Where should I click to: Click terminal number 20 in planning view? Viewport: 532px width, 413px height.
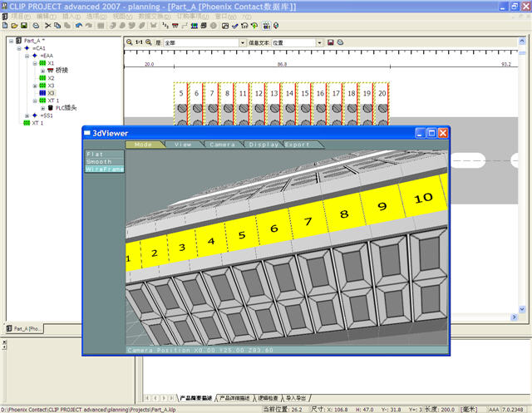(382, 93)
